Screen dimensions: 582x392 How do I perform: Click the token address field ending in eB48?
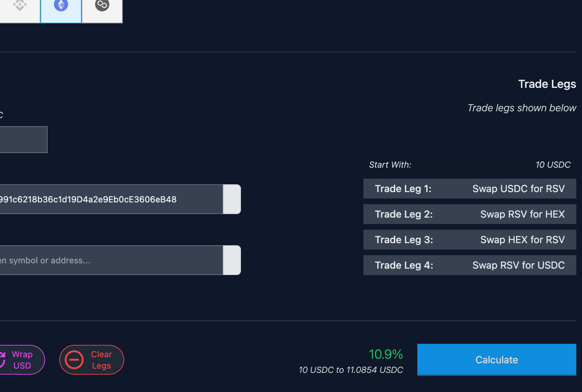pyautogui.click(x=110, y=199)
